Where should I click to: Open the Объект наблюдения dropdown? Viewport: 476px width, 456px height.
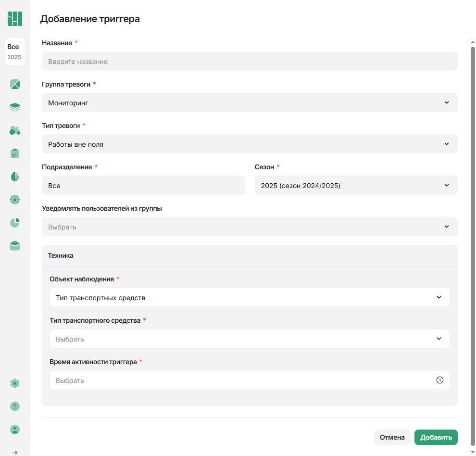tap(250, 297)
